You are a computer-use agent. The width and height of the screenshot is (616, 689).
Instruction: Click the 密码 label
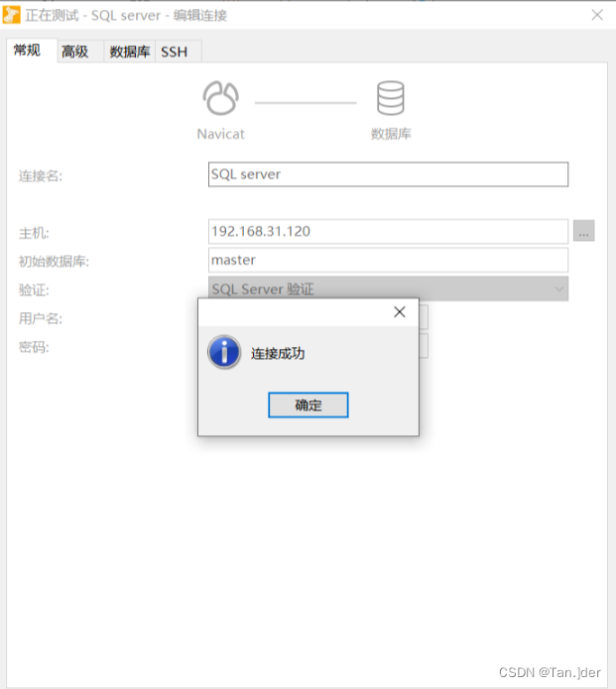coord(34,347)
